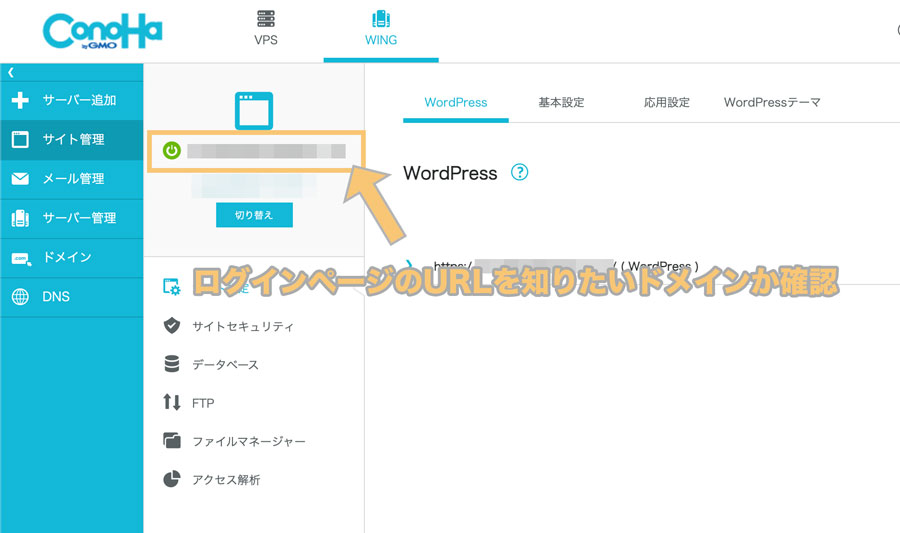Viewport: 900px width, 533px height.
Task: Open サーバー追加 in sidebar
Action: pyautogui.click(x=72, y=100)
